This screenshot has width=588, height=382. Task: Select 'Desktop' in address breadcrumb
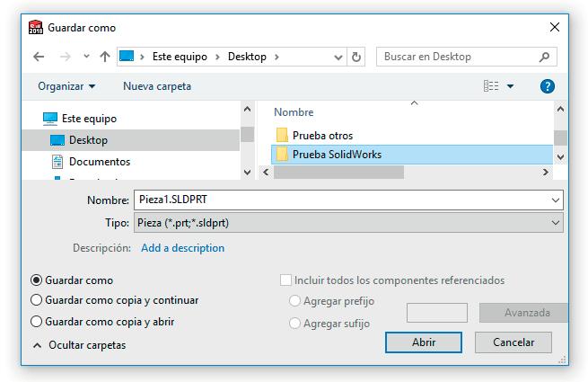247,57
